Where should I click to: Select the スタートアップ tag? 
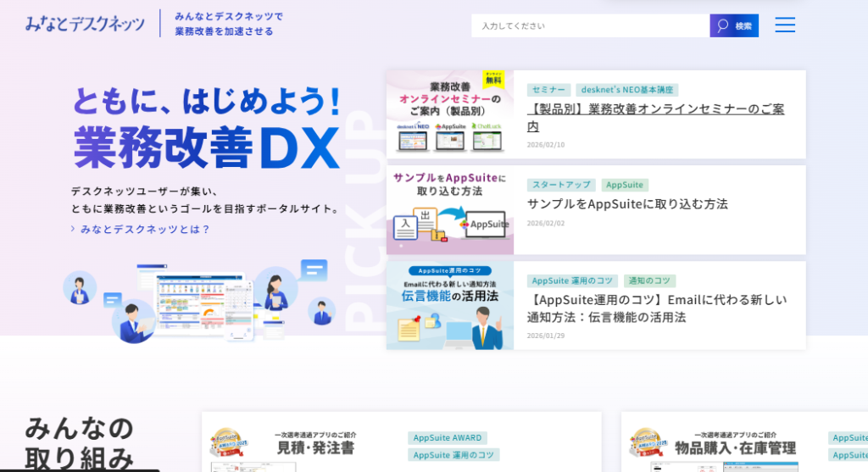(560, 185)
